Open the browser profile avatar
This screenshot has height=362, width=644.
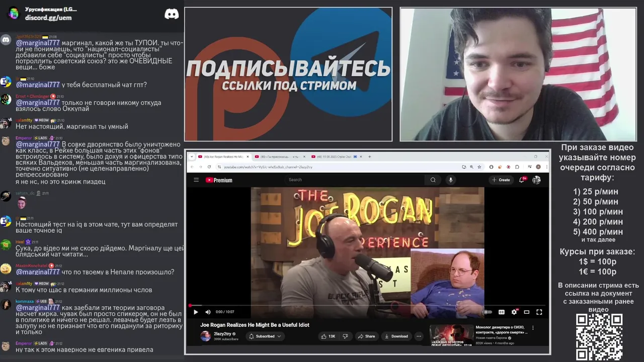(x=538, y=167)
